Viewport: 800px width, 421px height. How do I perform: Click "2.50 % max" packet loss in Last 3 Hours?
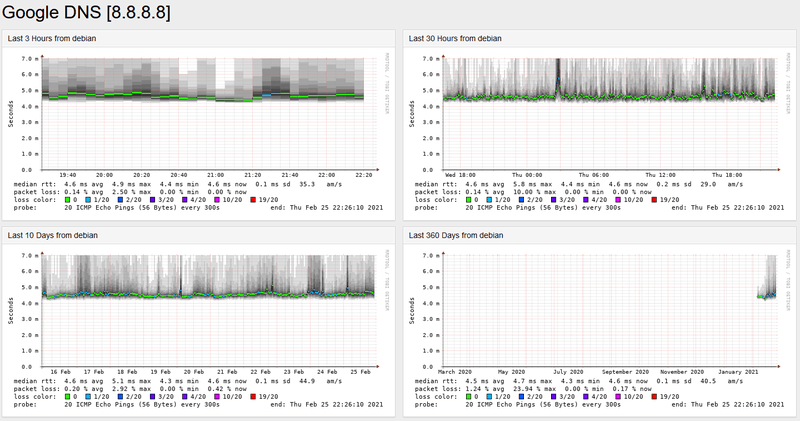pyautogui.click(x=132, y=192)
